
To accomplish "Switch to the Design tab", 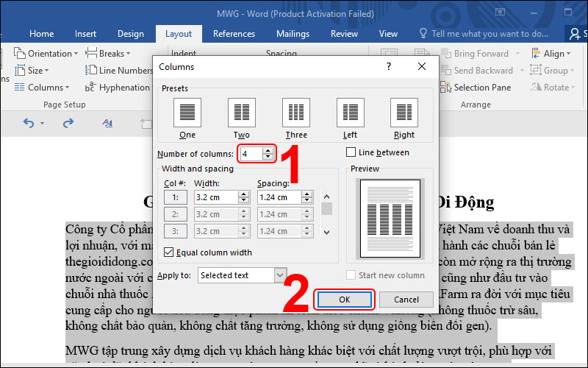I will click(131, 34).
